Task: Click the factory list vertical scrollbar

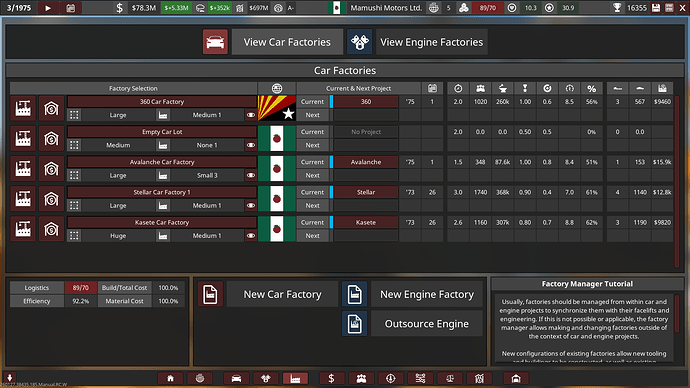Action: coord(677,181)
